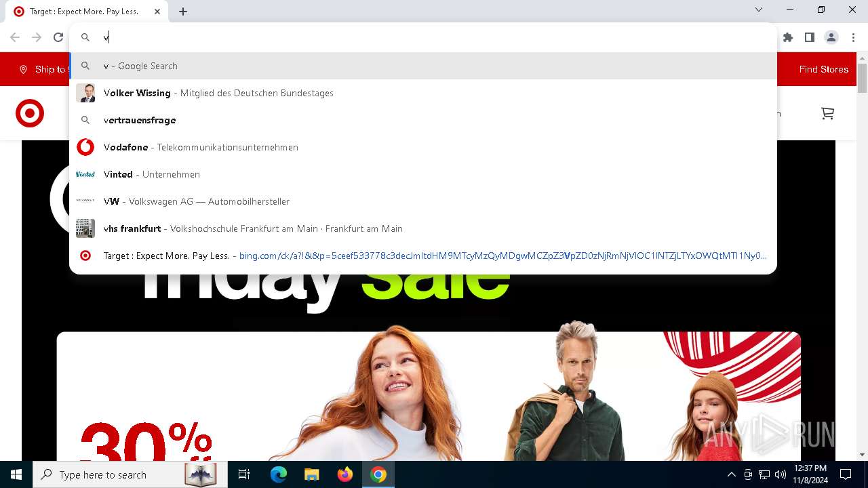The height and width of the screenshot is (488, 868).
Task: Open the Chrome extensions puzzle icon
Action: [x=788, y=37]
